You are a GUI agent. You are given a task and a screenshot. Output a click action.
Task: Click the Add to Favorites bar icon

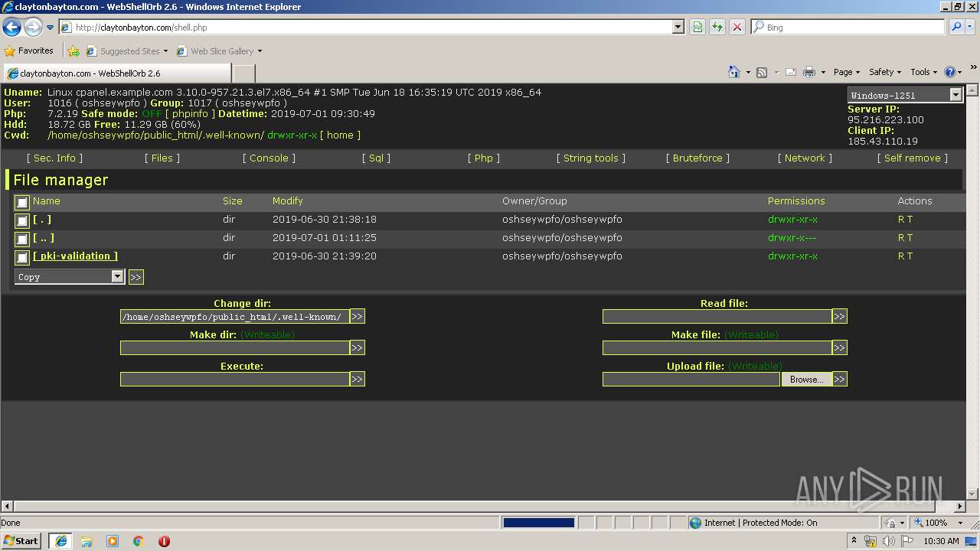pos(73,51)
